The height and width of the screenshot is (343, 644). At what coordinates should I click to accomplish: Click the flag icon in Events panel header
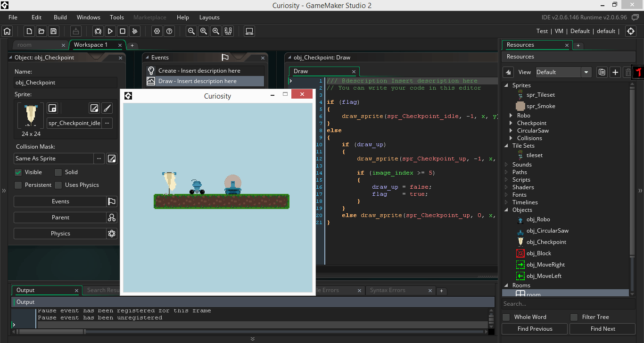225,58
